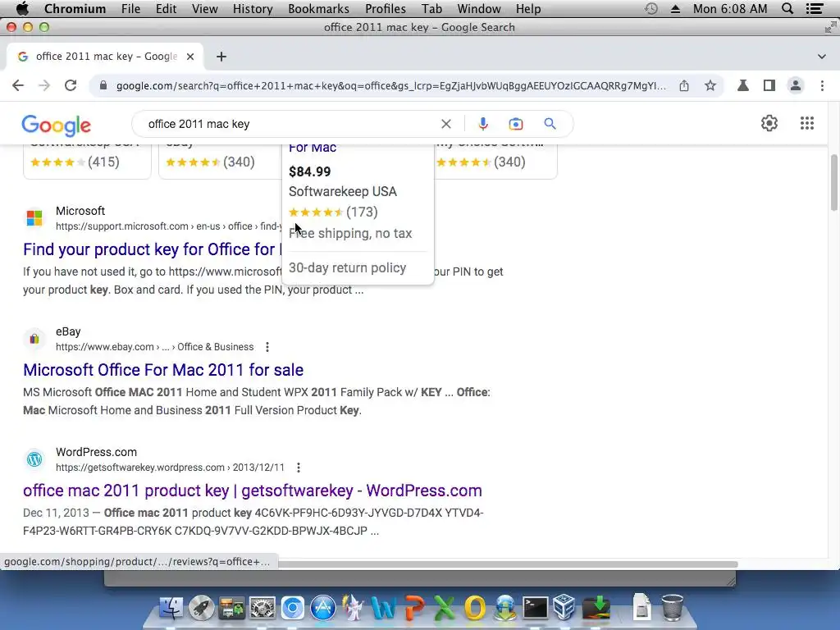Screen dimensions: 840x630
Task: Reload the current page
Action: 71,85
